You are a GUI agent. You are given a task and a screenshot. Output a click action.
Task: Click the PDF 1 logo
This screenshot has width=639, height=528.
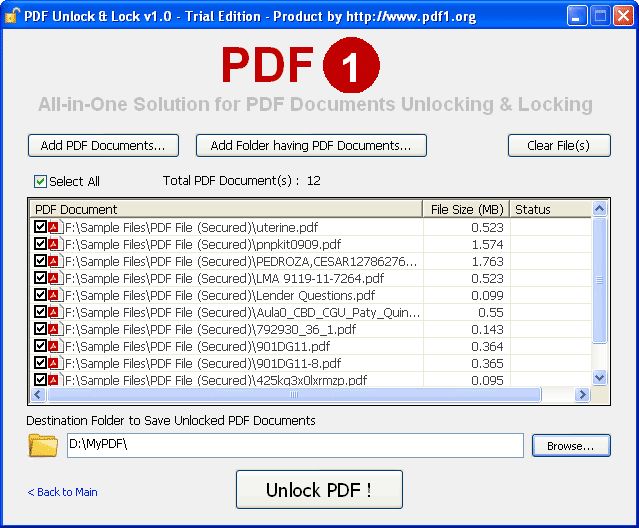(x=301, y=65)
